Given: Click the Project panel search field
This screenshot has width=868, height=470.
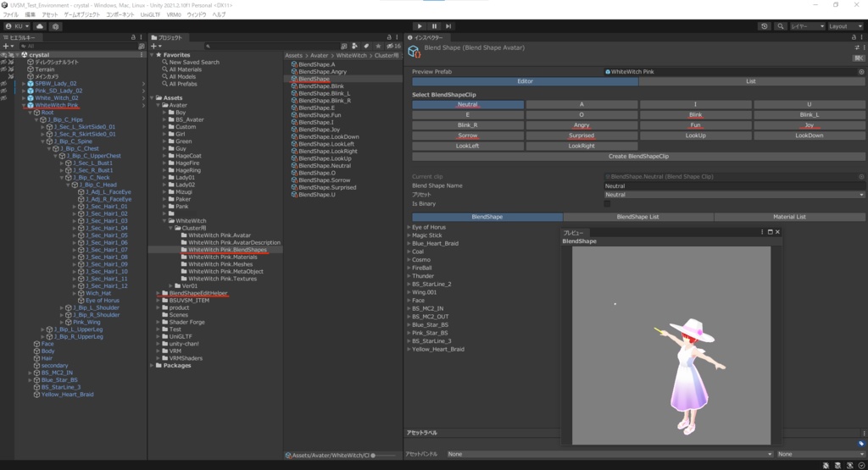Looking at the screenshot, I should coord(271,47).
